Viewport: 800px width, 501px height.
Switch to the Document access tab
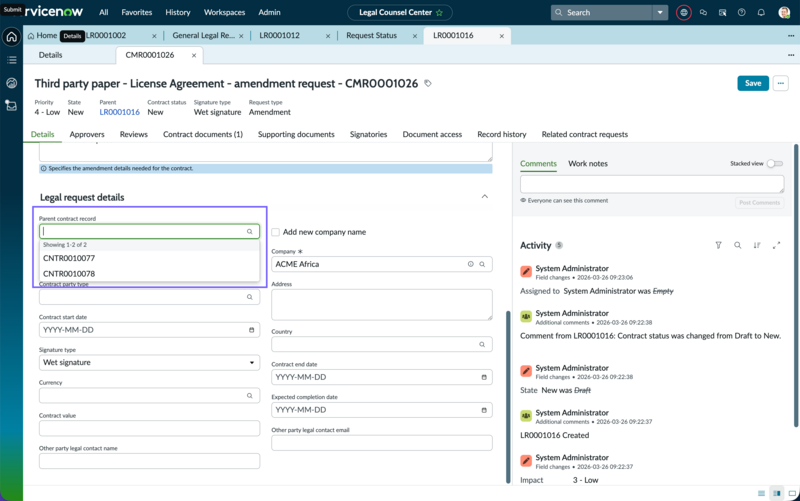(432, 134)
